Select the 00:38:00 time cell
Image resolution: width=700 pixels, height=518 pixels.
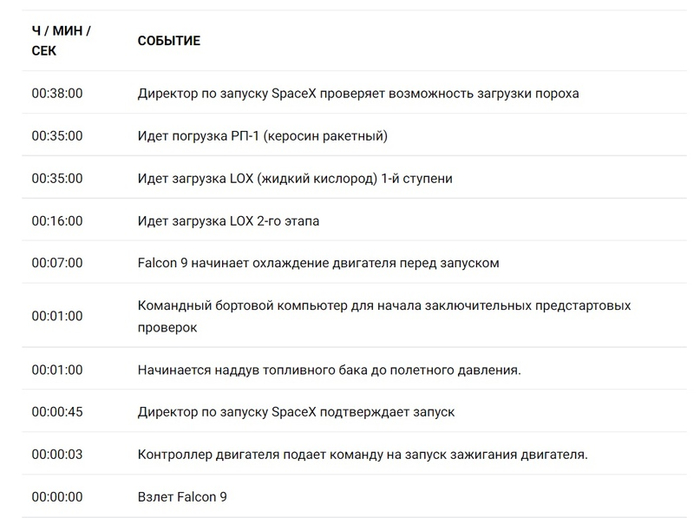point(57,94)
